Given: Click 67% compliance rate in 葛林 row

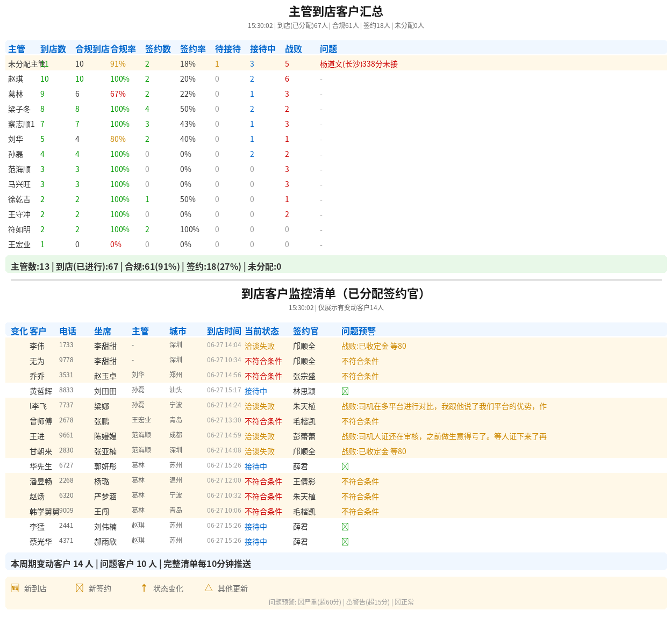Looking at the screenshot, I should 118,94.
